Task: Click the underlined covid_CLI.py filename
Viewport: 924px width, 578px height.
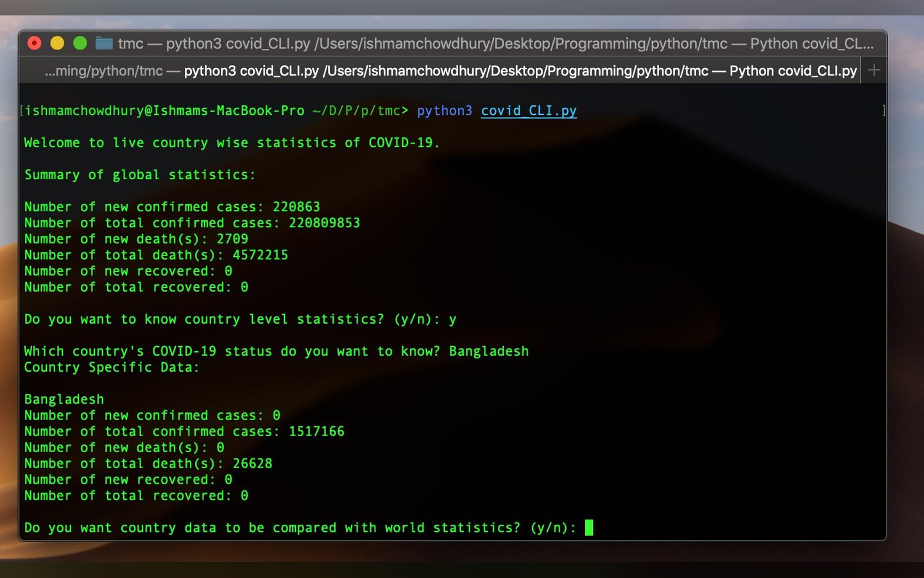Action: (529, 110)
